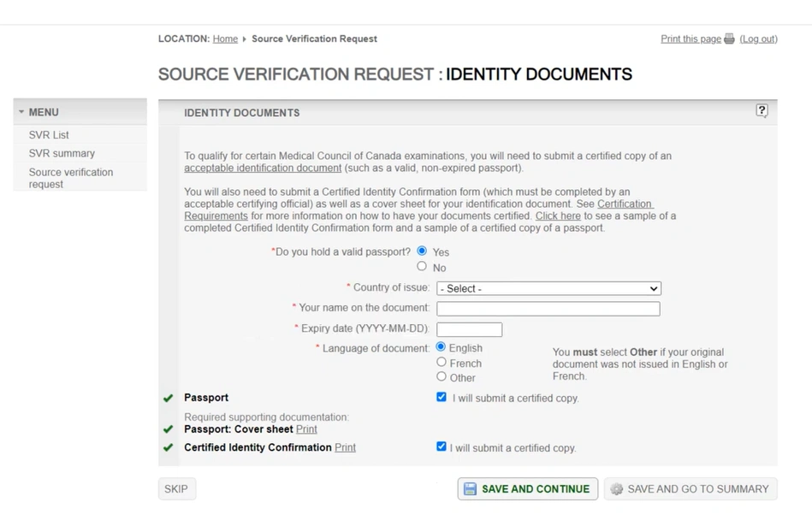Image resolution: width=812 pixels, height=526 pixels.
Task: Open Source verification request menu item
Action: coord(70,178)
